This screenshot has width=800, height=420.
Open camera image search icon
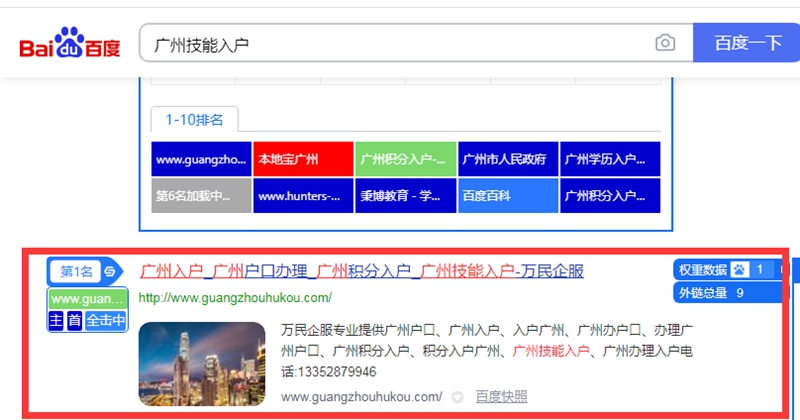pos(665,43)
